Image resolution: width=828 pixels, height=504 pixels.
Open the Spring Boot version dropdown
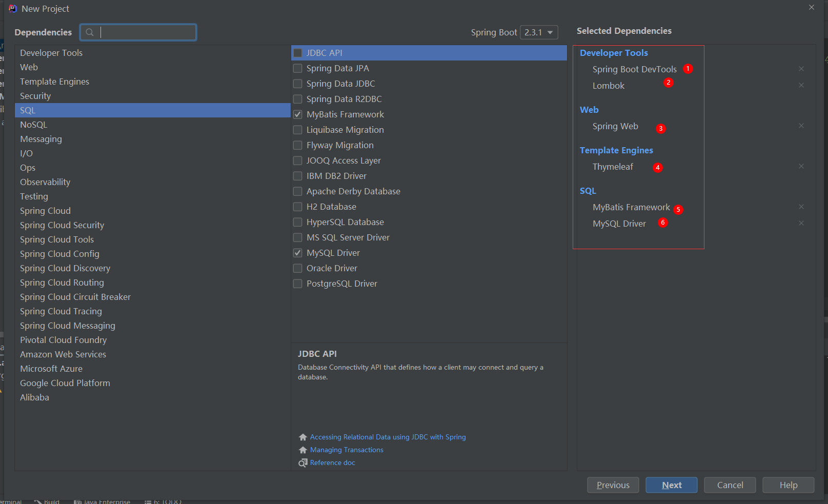[539, 32]
